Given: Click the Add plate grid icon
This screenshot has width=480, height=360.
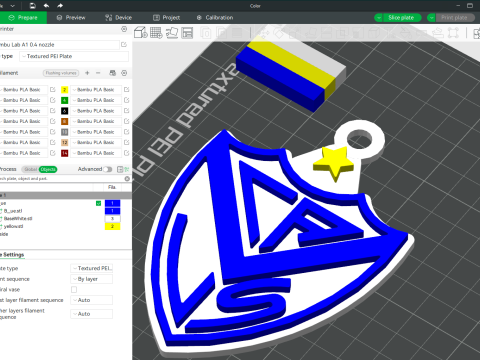Looking at the screenshot, I should point(156,33).
